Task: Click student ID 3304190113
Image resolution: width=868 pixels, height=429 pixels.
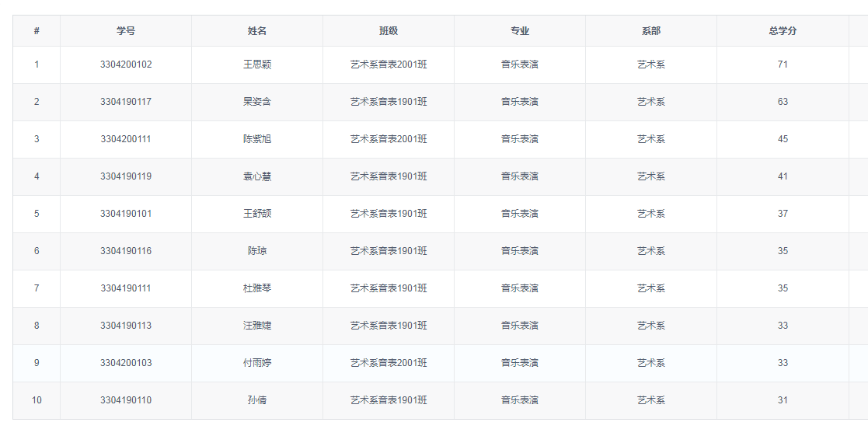Action: [x=126, y=326]
